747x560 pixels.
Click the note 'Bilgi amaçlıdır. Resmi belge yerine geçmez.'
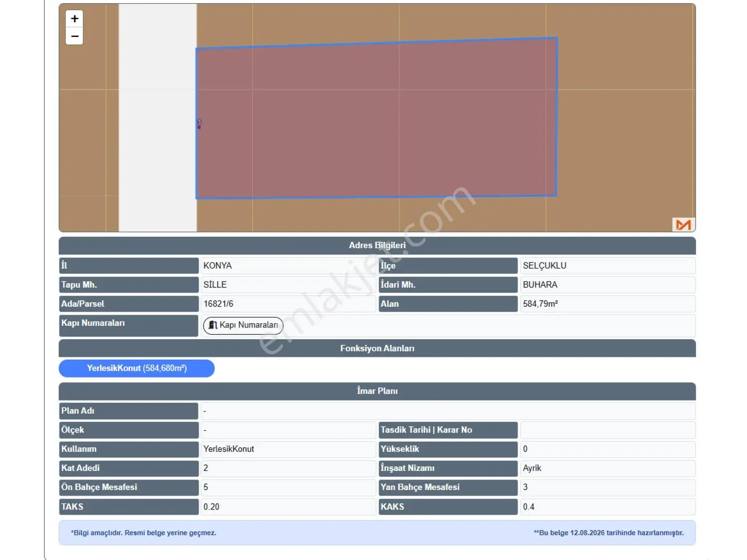click(143, 533)
